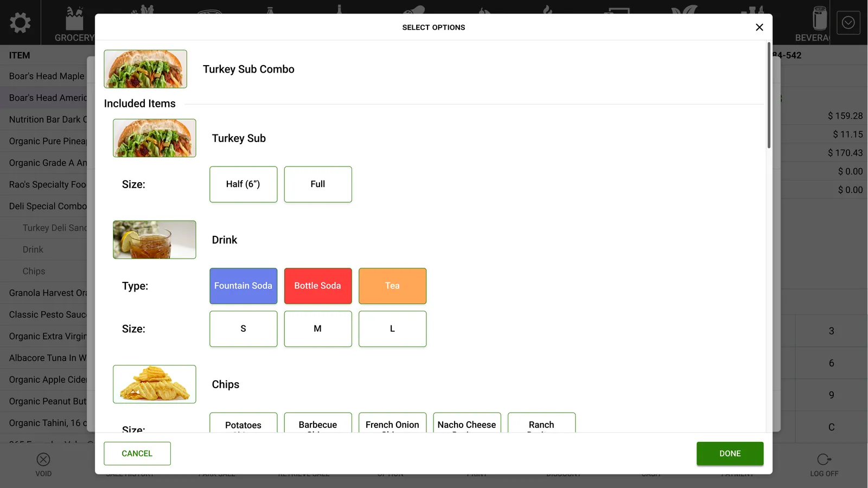Select drink size L
The height and width of the screenshot is (488, 868).
tap(392, 329)
